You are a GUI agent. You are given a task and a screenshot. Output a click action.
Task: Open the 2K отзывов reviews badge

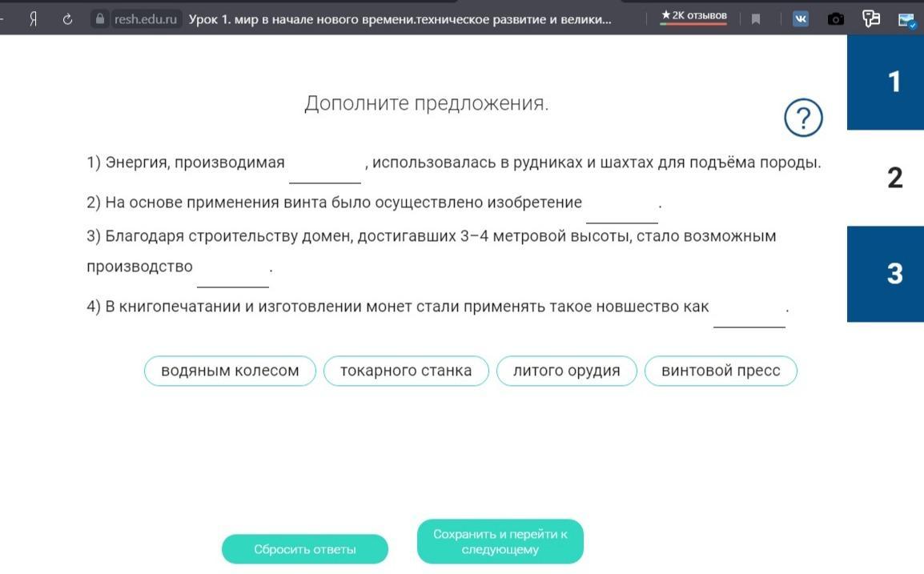click(x=693, y=16)
